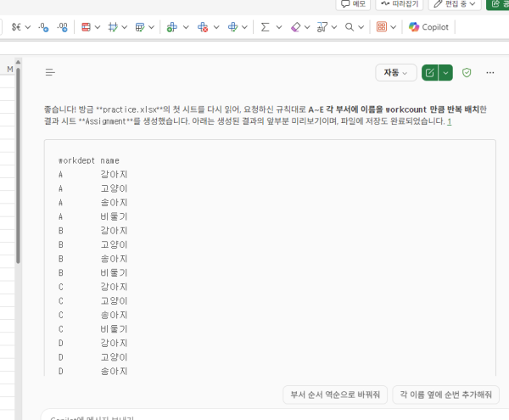
Task: Click 송아지 in the C department rows
Action: pyautogui.click(x=114, y=315)
